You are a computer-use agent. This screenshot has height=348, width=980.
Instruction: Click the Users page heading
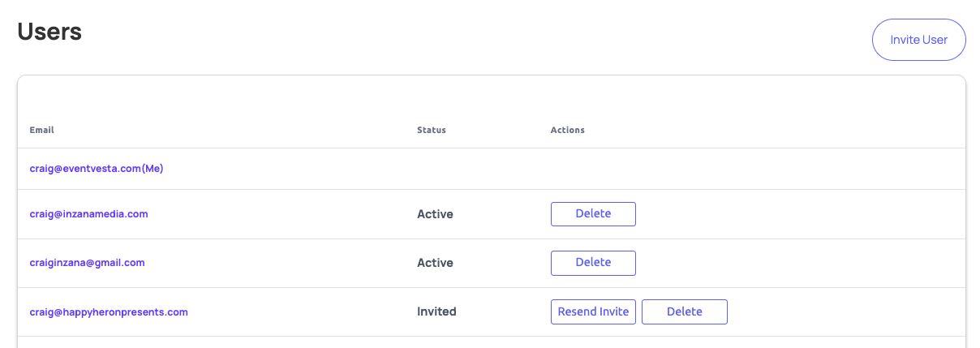point(49,32)
